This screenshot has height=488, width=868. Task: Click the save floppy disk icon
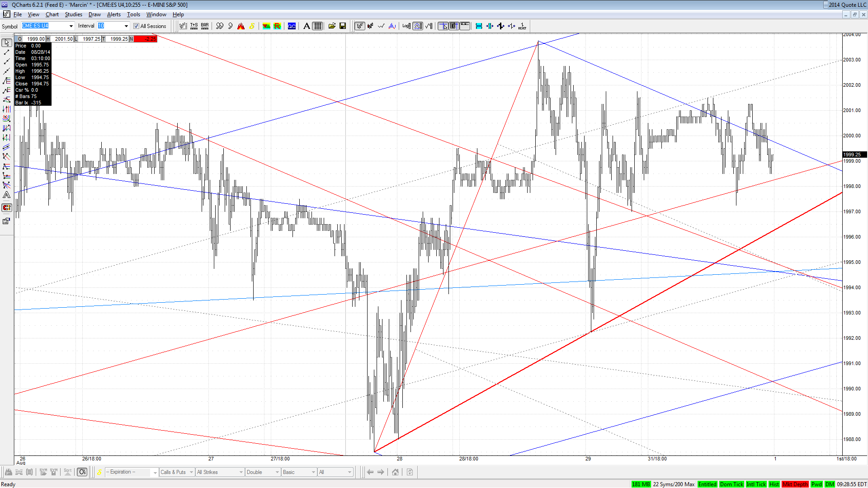343,26
